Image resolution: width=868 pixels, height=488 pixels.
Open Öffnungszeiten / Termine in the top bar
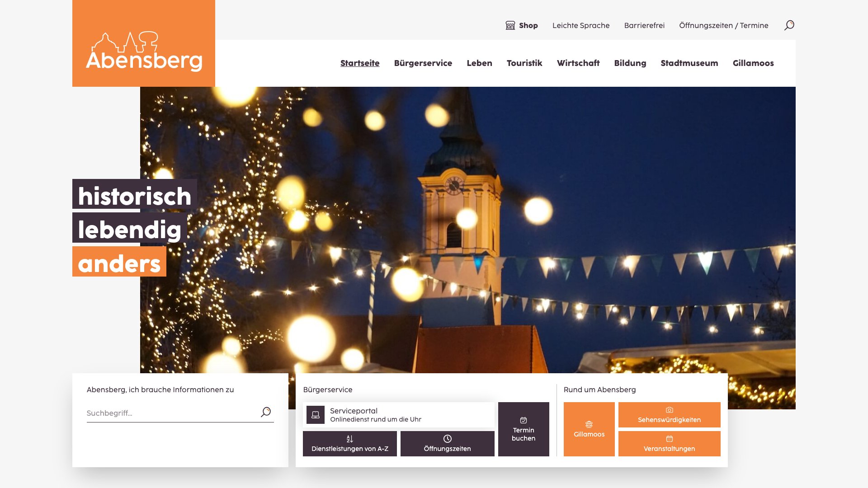point(724,25)
